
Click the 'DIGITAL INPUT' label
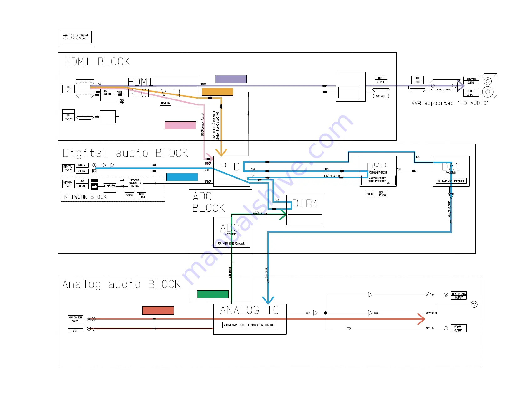pos(68,168)
